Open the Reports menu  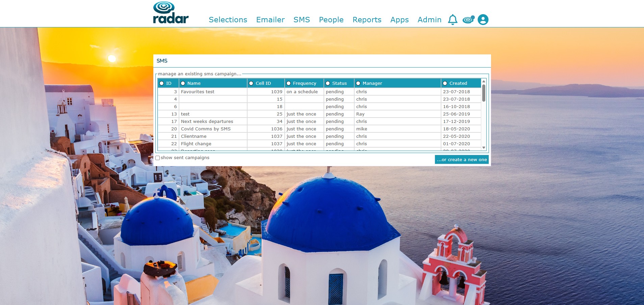pos(367,20)
